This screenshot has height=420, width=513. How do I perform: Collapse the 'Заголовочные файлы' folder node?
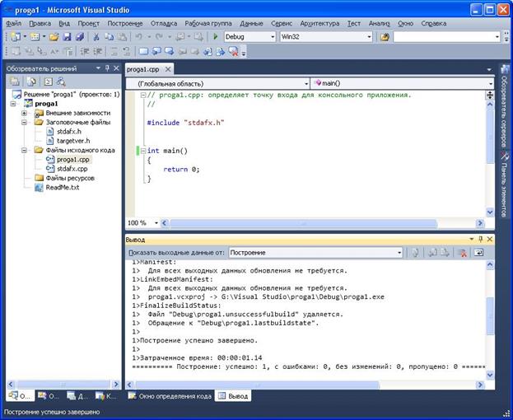point(25,122)
